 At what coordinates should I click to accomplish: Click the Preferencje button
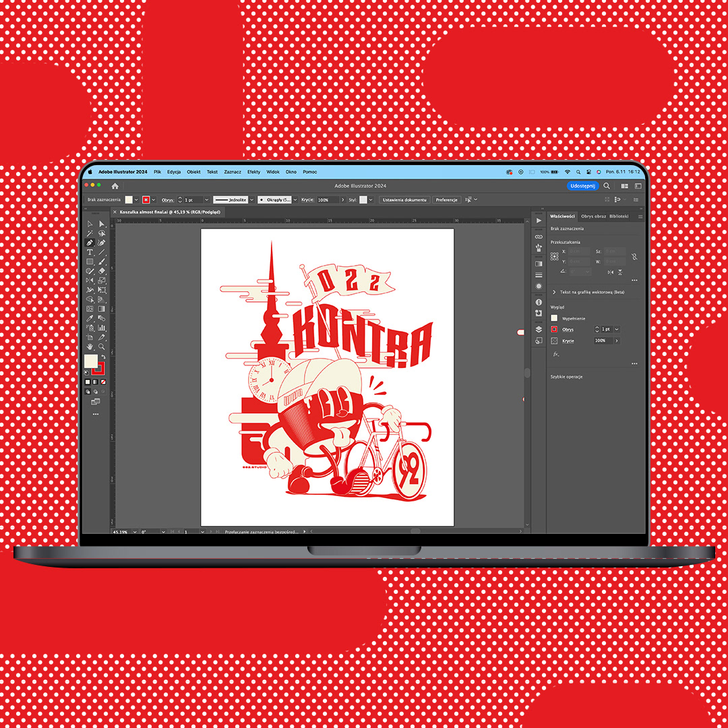click(447, 200)
